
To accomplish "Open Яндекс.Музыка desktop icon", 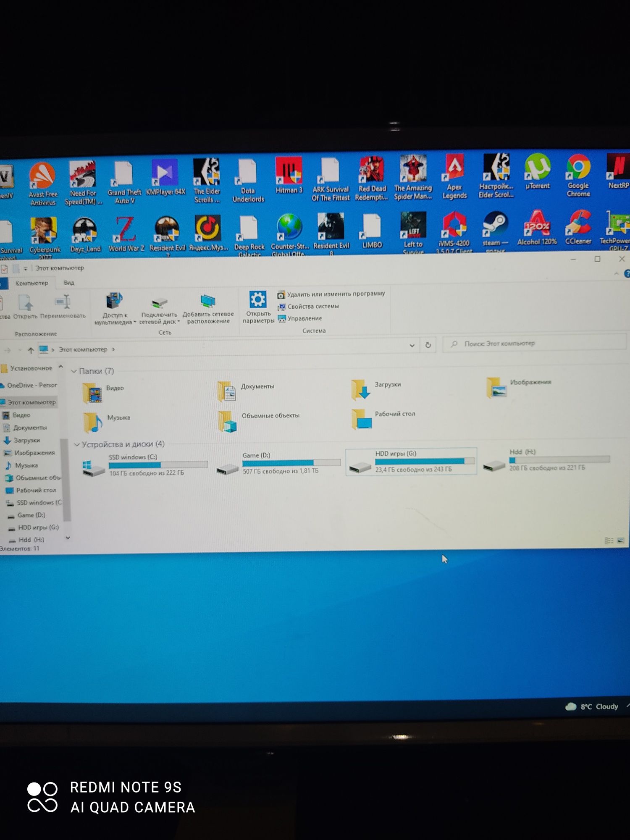I will (x=208, y=234).
